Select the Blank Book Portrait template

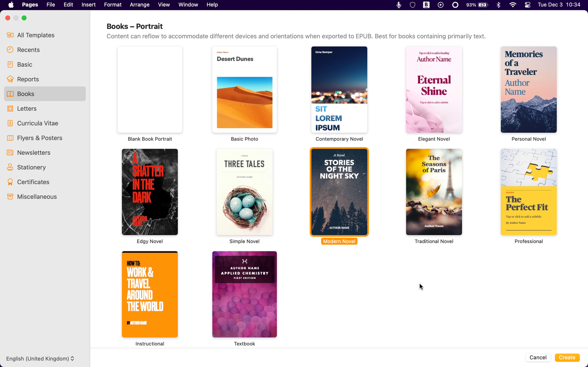coord(150,89)
